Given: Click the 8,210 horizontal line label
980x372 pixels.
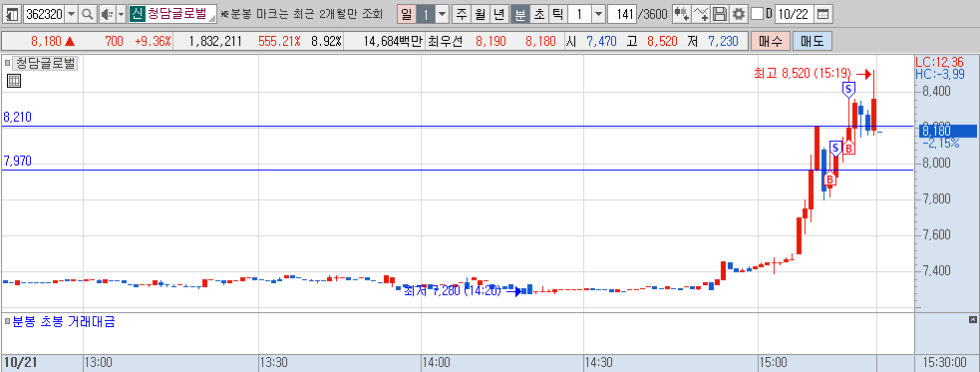Looking at the screenshot, I should pos(17,117).
